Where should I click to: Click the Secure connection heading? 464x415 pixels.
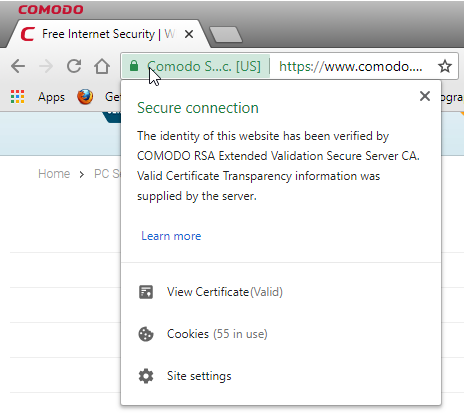pos(198,108)
